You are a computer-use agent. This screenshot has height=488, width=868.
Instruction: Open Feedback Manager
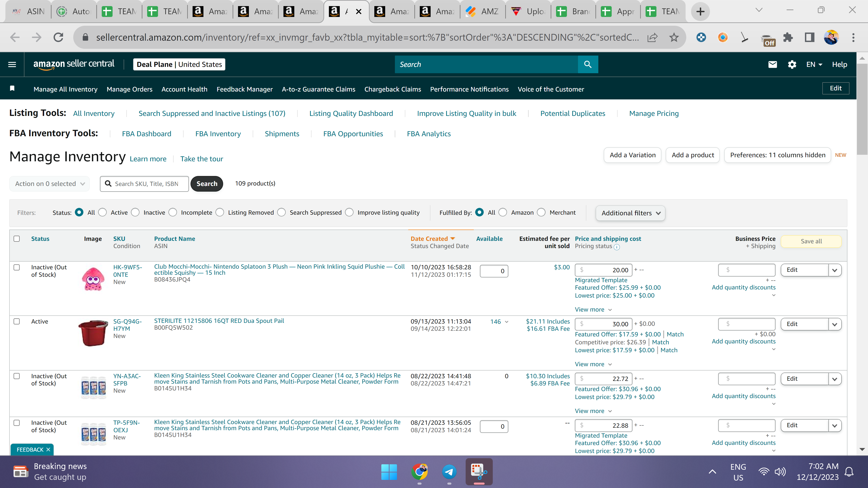[x=245, y=89]
